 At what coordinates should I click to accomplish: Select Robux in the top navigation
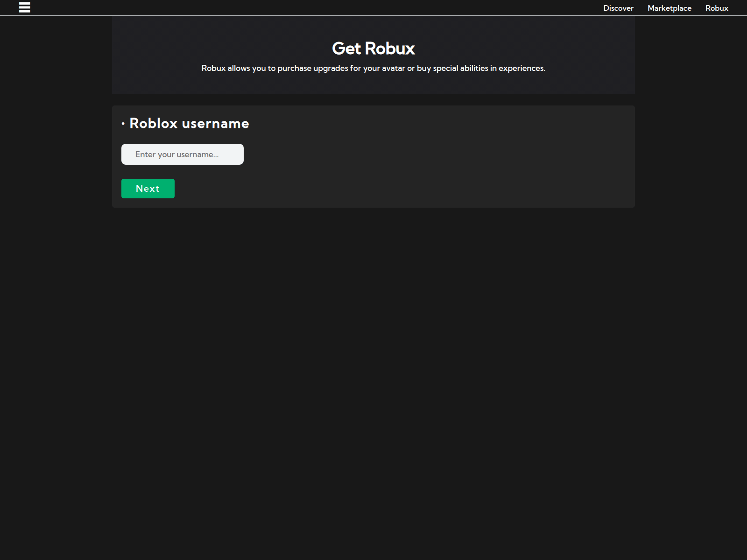[717, 8]
